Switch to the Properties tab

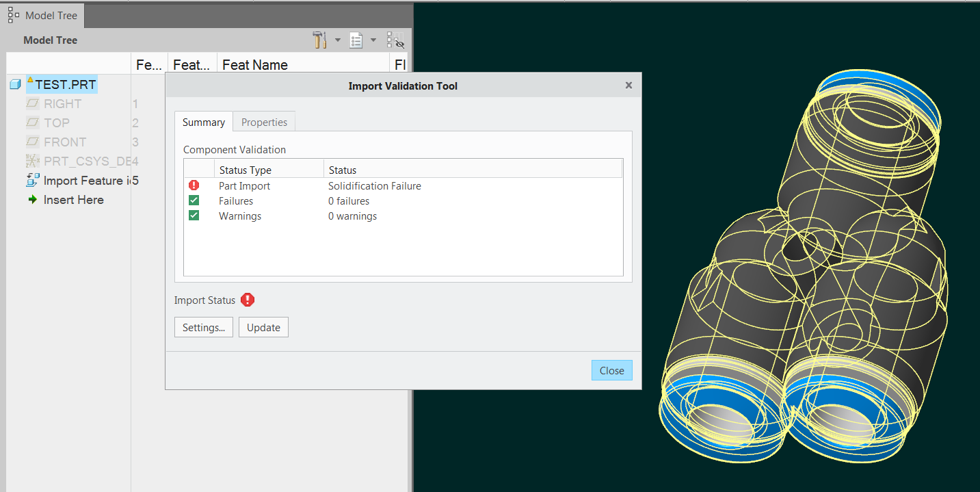click(x=264, y=122)
